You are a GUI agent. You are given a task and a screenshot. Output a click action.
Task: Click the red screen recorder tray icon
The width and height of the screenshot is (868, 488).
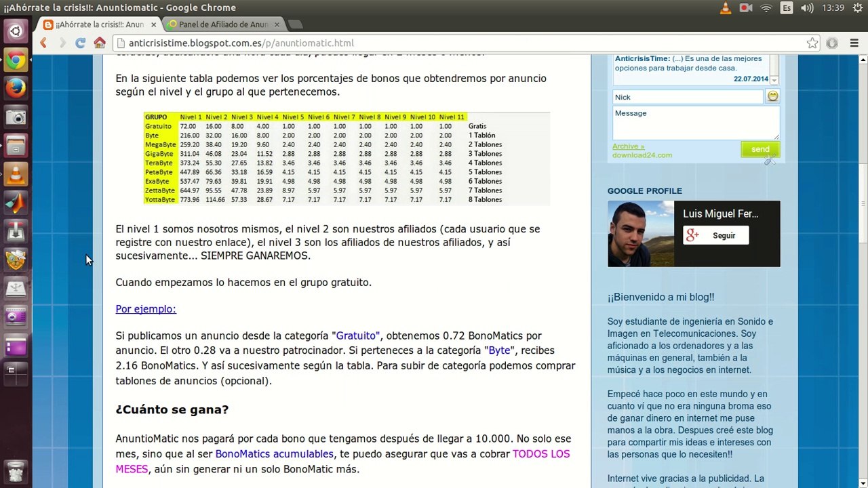(746, 8)
